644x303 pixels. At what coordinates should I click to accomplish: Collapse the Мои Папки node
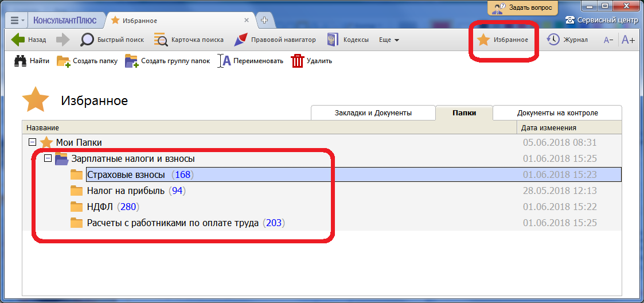pyautogui.click(x=32, y=142)
